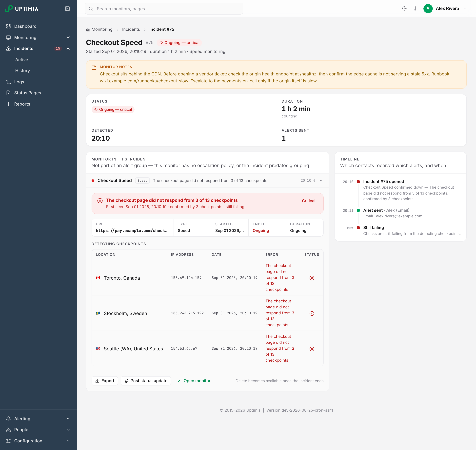Viewport: 476px width, 450px height.
Task: Click the Stockholm, Sweden status error icon
Action: click(312, 314)
